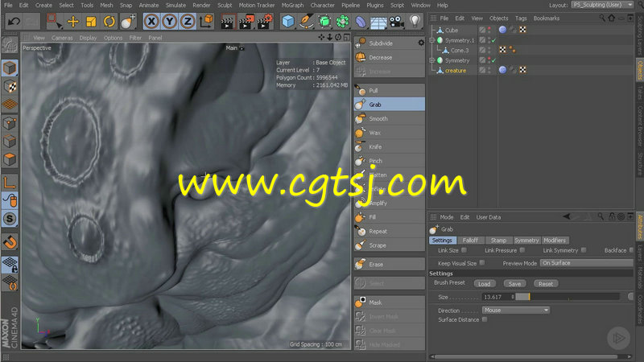This screenshot has height=362, width=644.
Task: Select the Cone.3 object
Action: point(459,51)
